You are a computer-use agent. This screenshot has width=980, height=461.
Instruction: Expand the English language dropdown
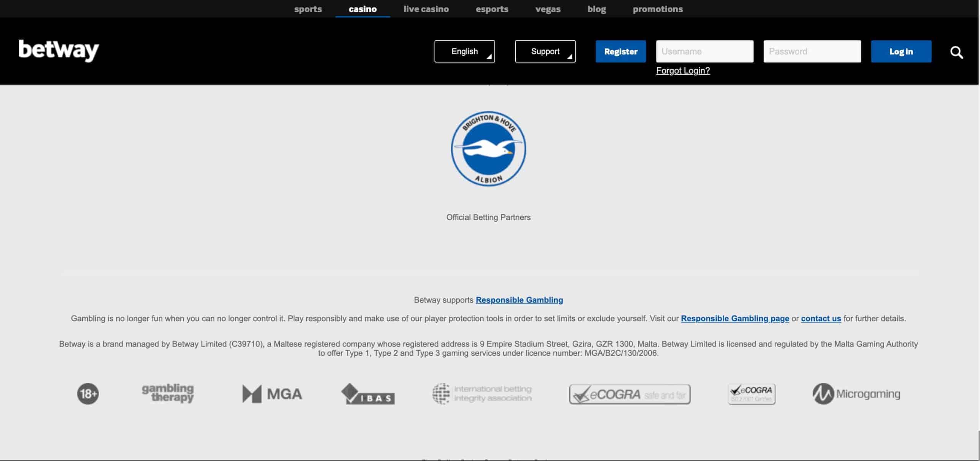464,51
